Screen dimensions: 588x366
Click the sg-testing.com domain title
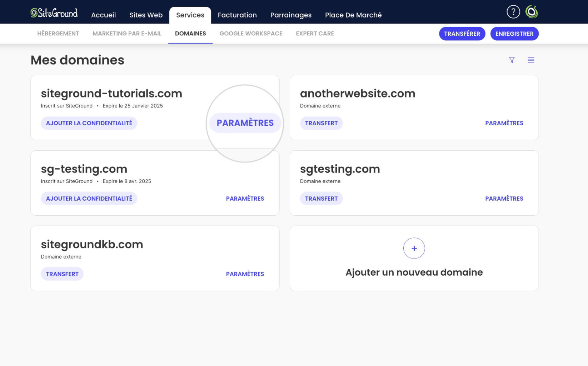[84, 169]
